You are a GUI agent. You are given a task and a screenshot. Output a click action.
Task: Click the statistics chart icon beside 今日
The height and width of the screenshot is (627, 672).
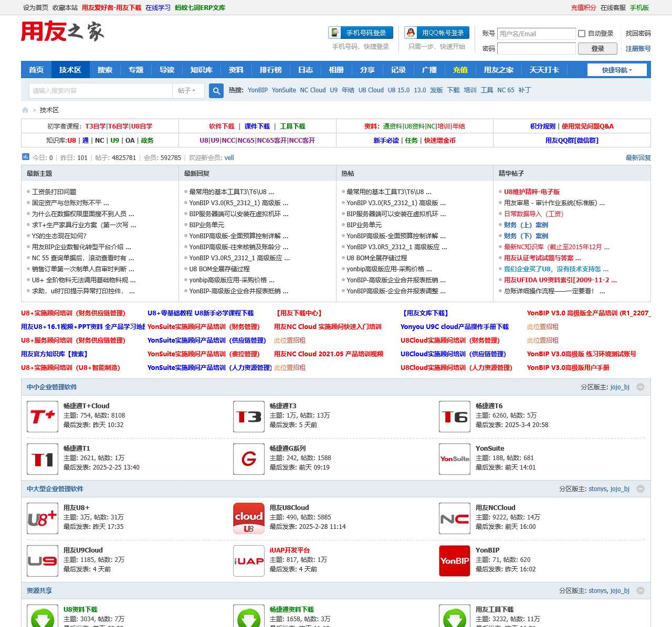click(26, 156)
